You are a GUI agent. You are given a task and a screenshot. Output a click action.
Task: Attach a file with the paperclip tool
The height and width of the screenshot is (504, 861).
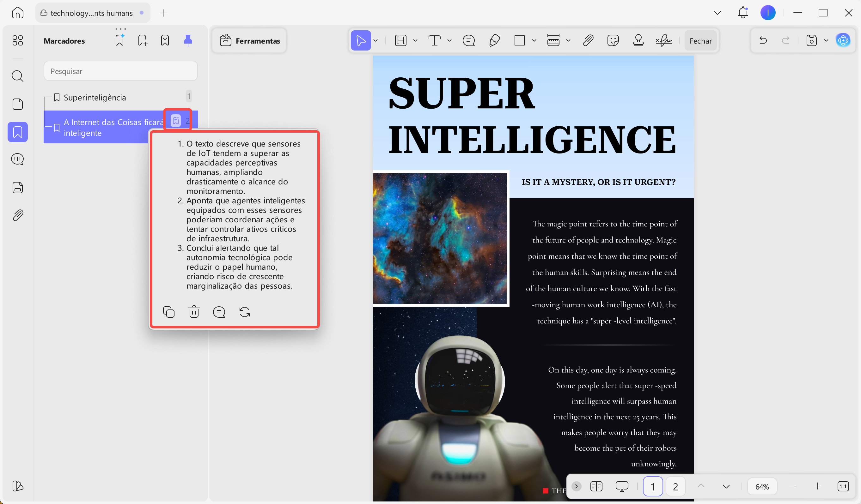(588, 40)
